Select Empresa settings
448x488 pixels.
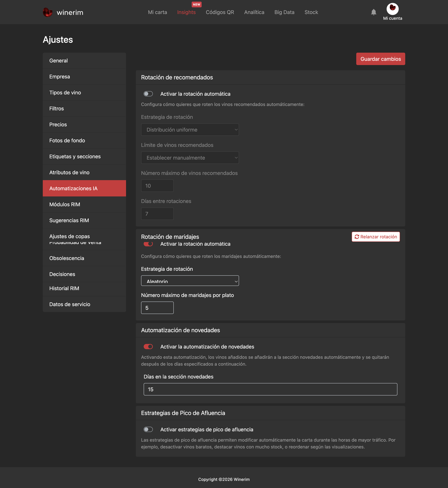point(84,77)
